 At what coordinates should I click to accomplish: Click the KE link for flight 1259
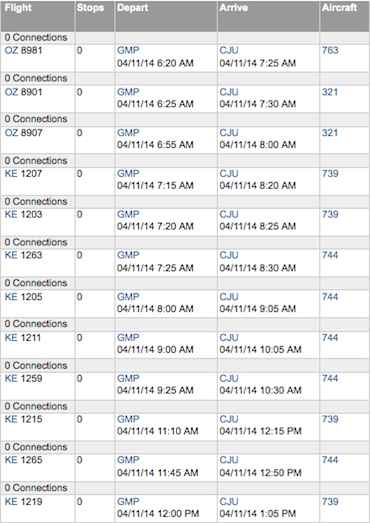click(11, 378)
